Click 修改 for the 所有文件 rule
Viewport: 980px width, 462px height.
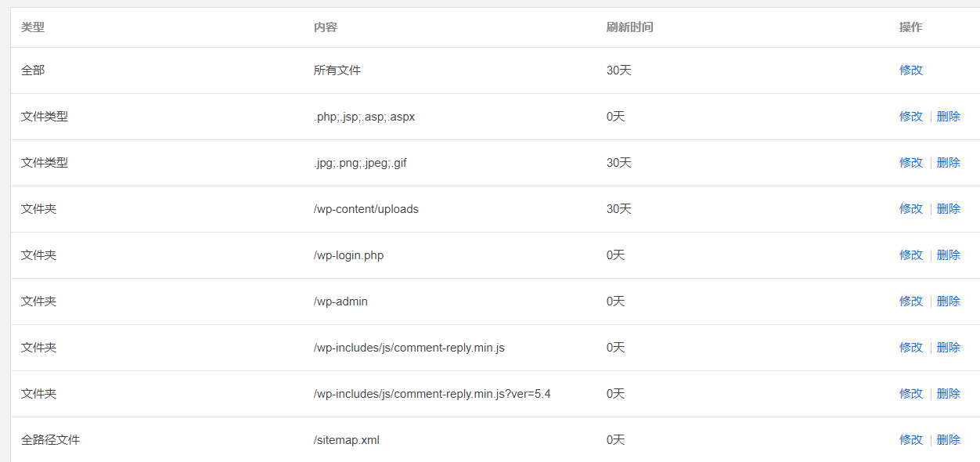click(x=911, y=70)
